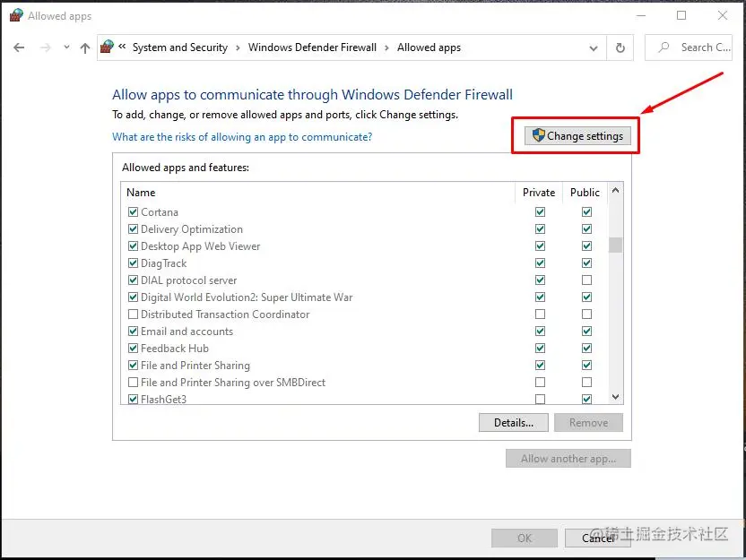Select the Cortana row text

pos(160,212)
